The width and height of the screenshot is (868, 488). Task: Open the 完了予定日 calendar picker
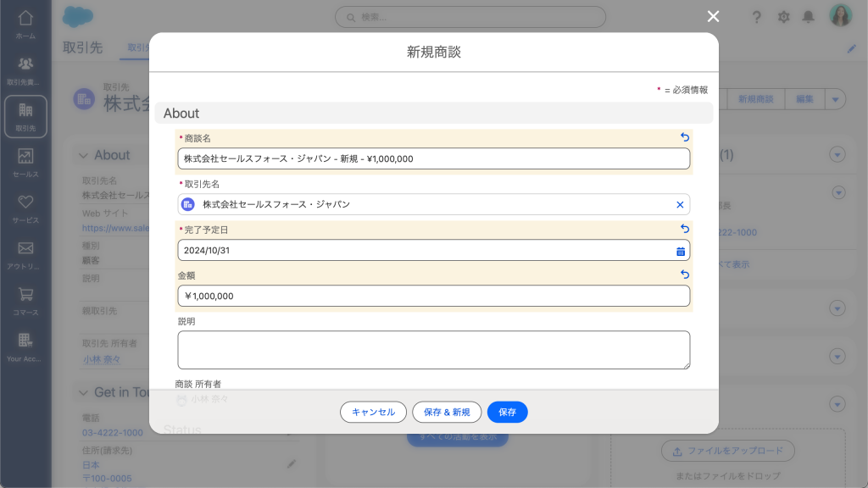point(681,251)
